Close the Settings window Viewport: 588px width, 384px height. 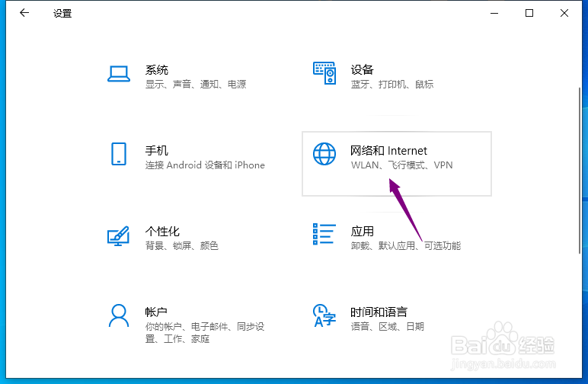click(564, 13)
